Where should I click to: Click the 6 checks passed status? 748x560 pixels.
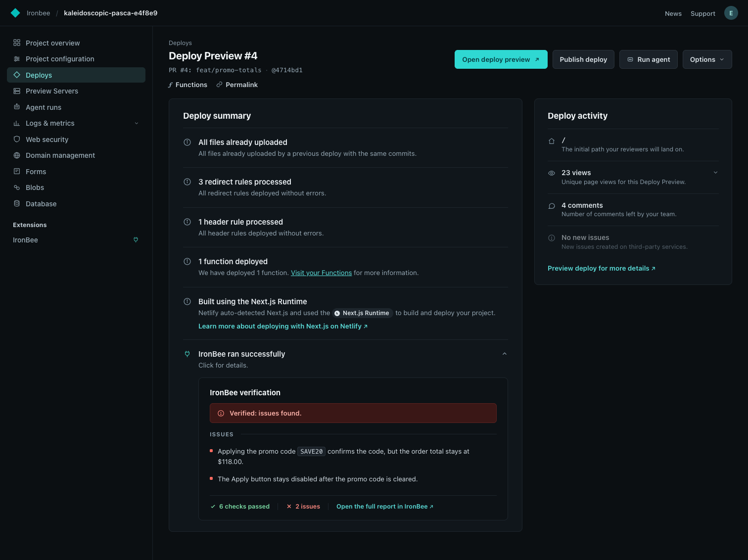240,507
